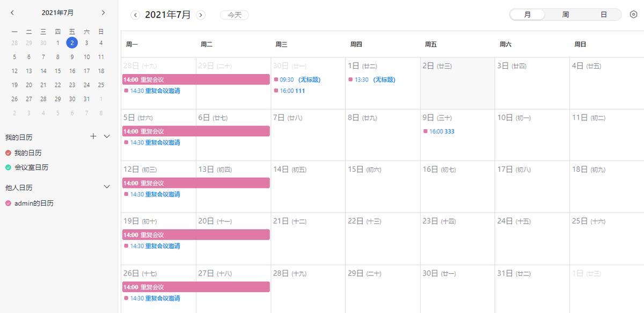This screenshot has width=644, height=313.
Task: Add a new calendar with plus icon
Action: [93, 136]
